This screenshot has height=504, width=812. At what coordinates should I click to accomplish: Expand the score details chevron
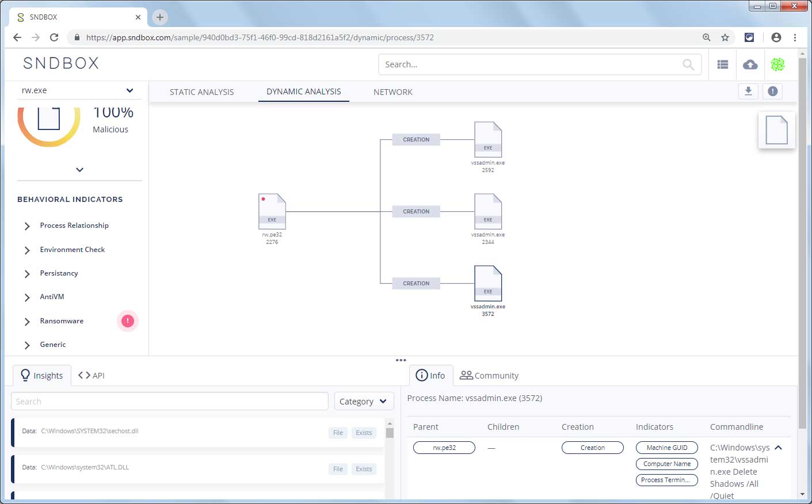tap(79, 170)
